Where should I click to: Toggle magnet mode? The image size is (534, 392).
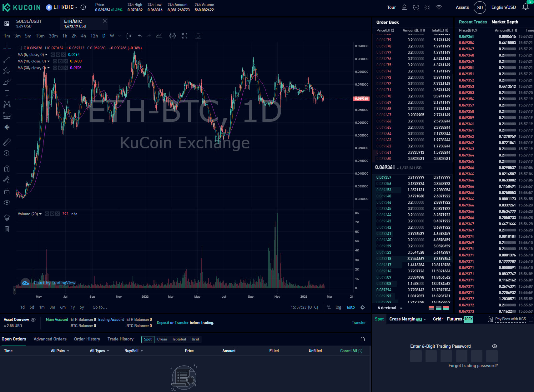coord(7,169)
